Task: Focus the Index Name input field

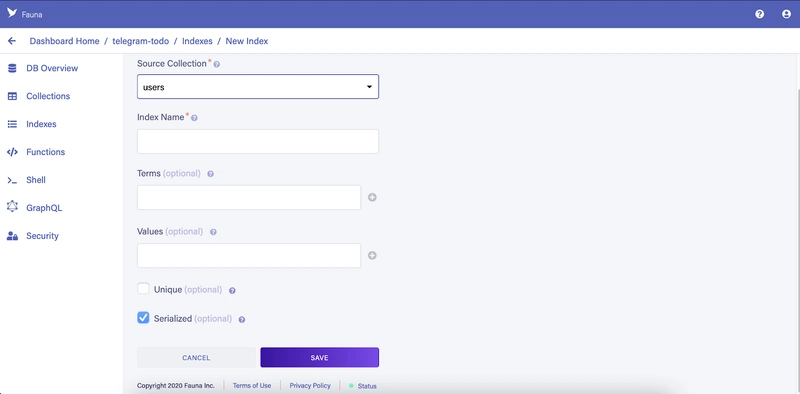Action: [x=258, y=141]
